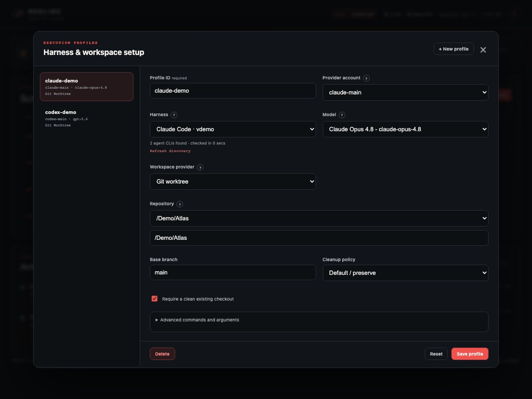Focus the Base branch input field

click(x=233, y=273)
